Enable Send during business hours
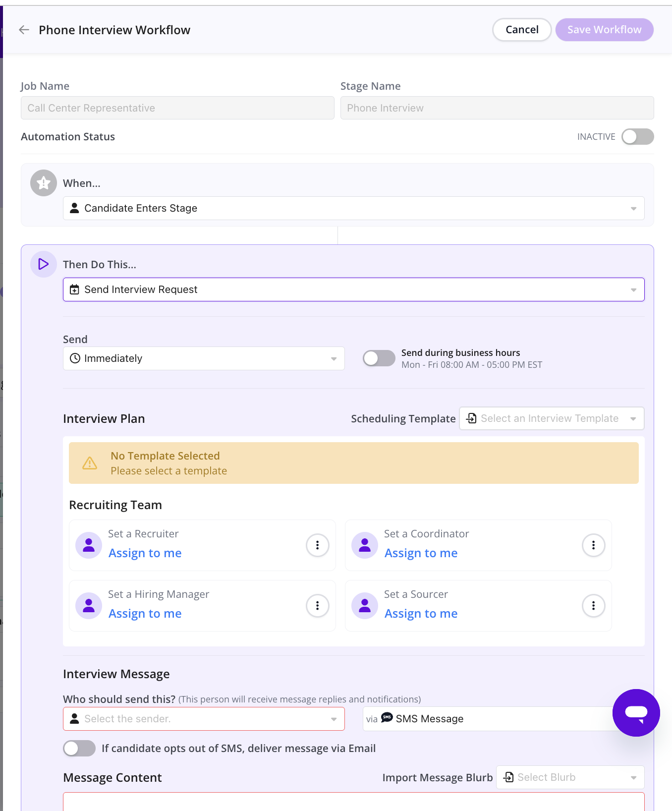This screenshot has width=672, height=811. (379, 358)
